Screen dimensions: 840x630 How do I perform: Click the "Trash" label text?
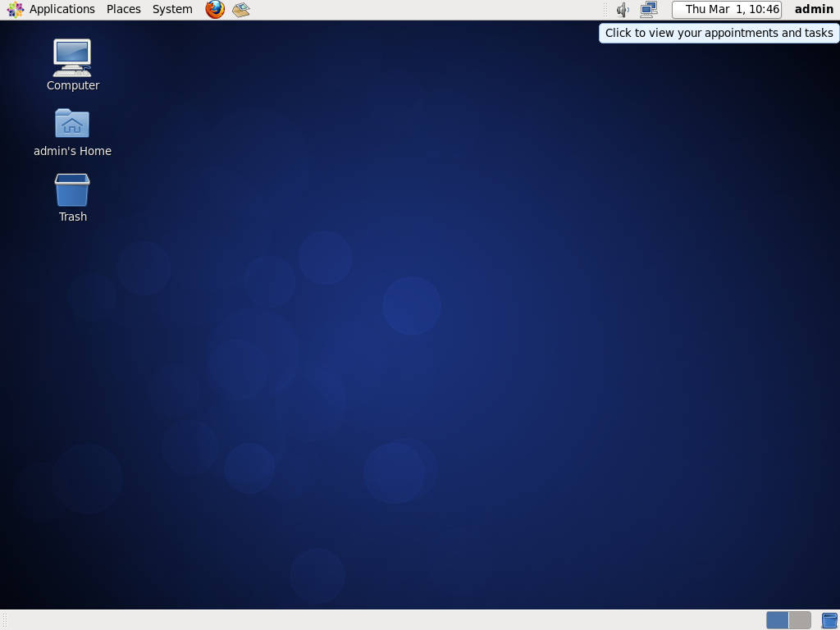[x=73, y=217]
